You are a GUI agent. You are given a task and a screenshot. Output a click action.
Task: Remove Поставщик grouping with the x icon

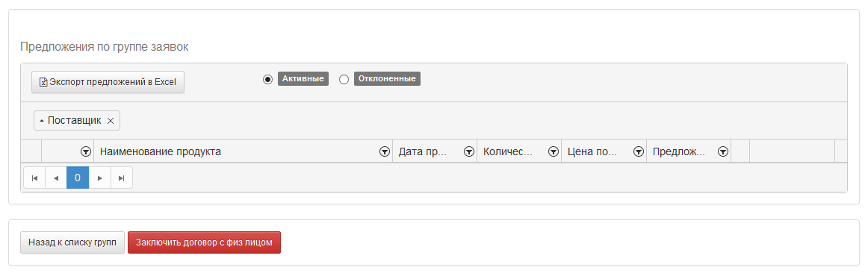click(x=110, y=121)
